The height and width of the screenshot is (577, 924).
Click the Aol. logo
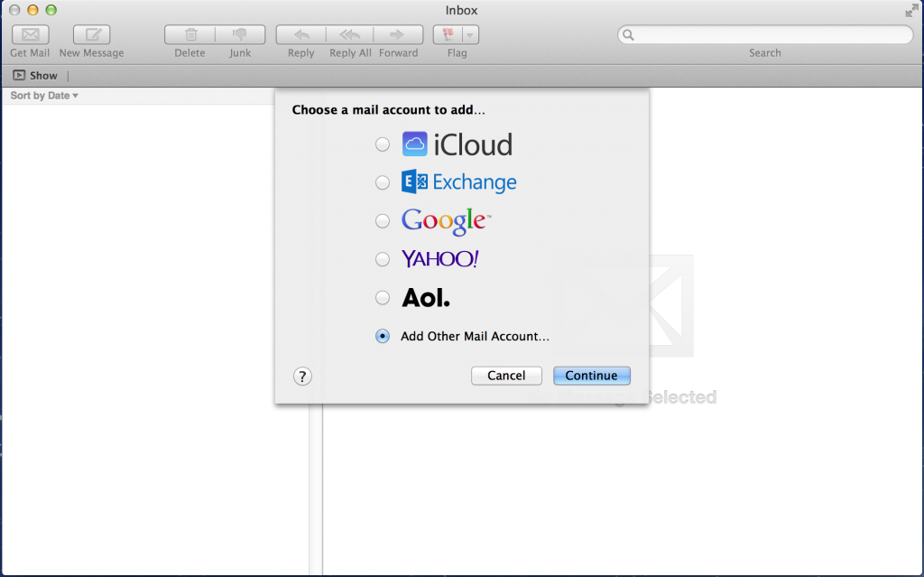coord(426,297)
